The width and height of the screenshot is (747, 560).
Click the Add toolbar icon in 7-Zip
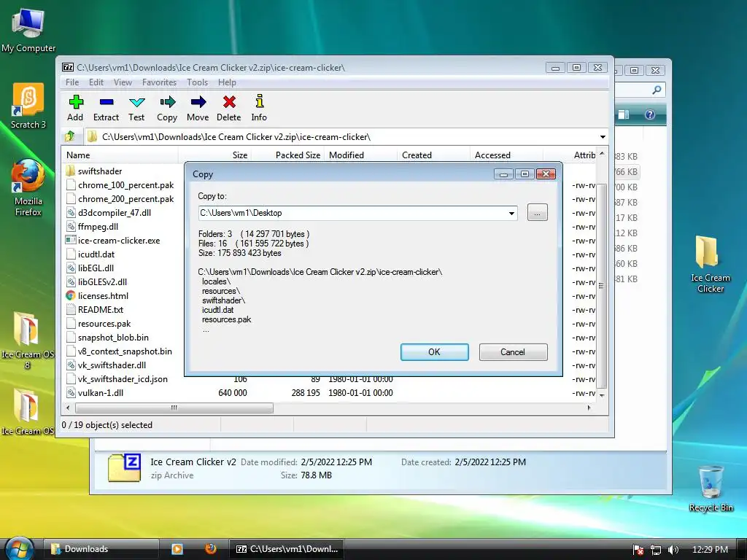coord(75,108)
